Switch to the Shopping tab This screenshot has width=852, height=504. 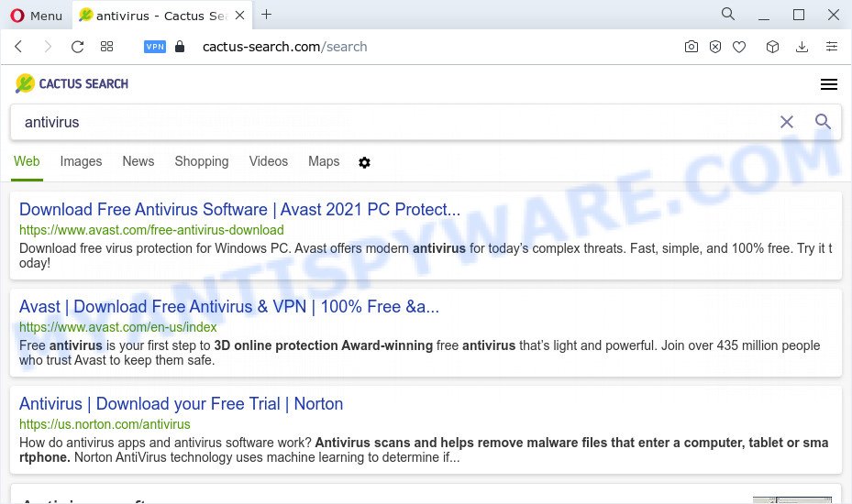coord(202,161)
